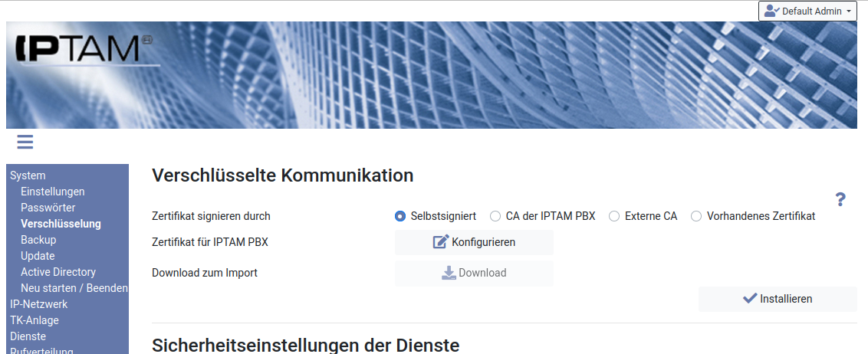Expand the IP-Netzwerk sidebar section
Screen dimensions: 868x354
[38, 304]
